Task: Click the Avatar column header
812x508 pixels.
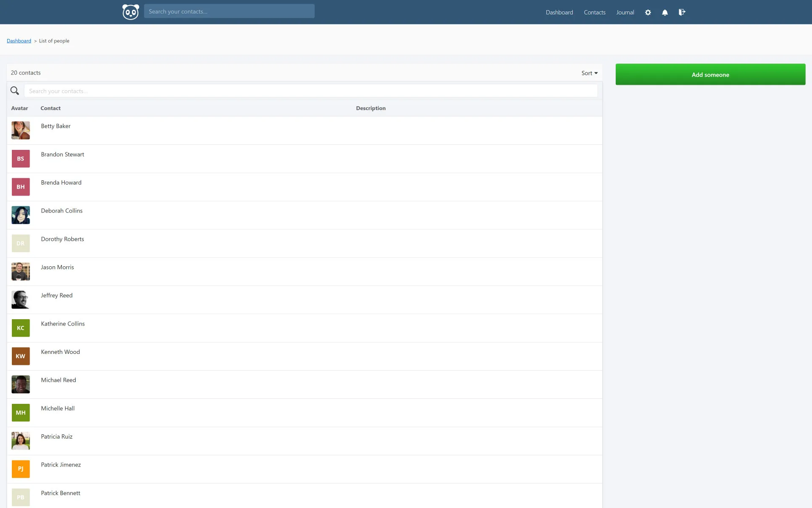Action: pyautogui.click(x=19, y=108)
